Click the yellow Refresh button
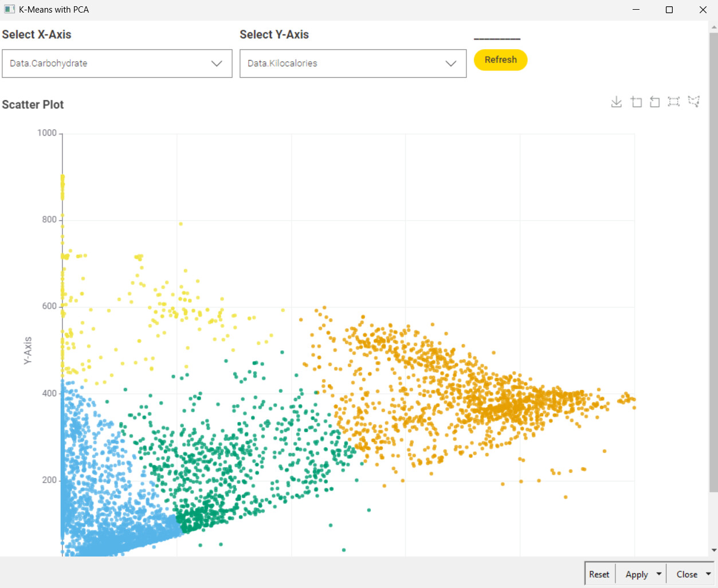718x588 pixels. coord(501,60)
